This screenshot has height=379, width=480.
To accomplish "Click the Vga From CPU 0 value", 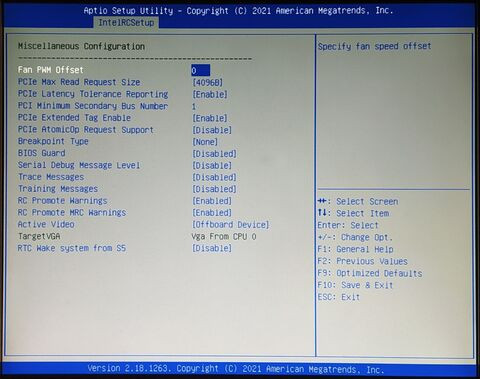I will [224, 237].
